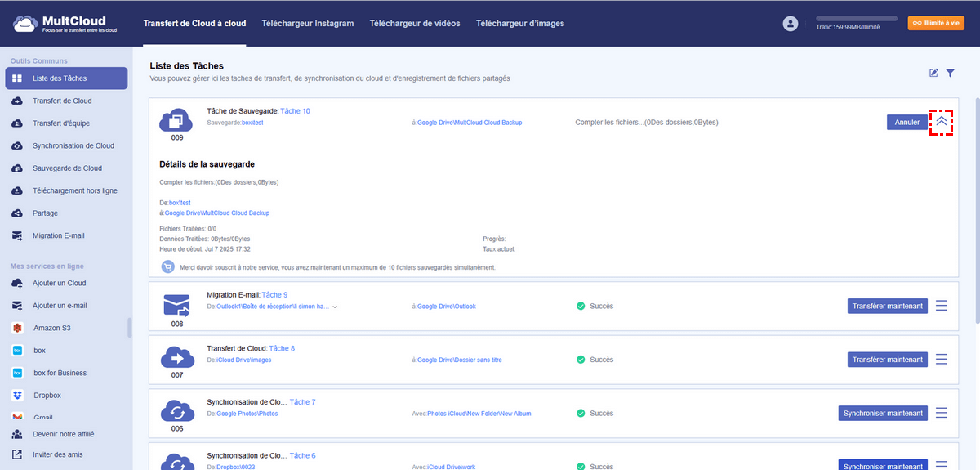Open menu for Tâche 9 row
This screenshot has height=470, width=980.
942,306
